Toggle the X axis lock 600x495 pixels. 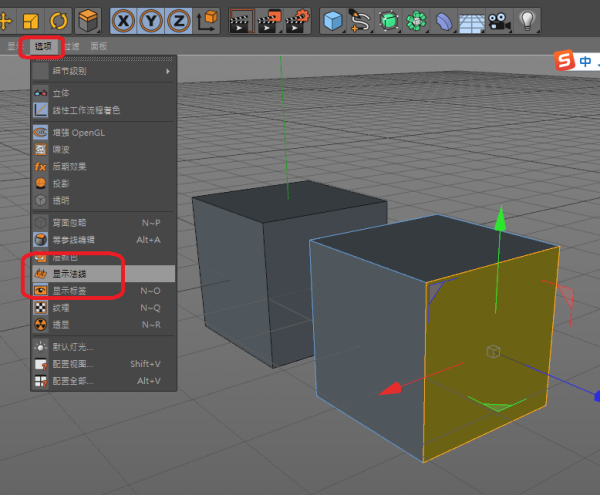tap(123, 19)
